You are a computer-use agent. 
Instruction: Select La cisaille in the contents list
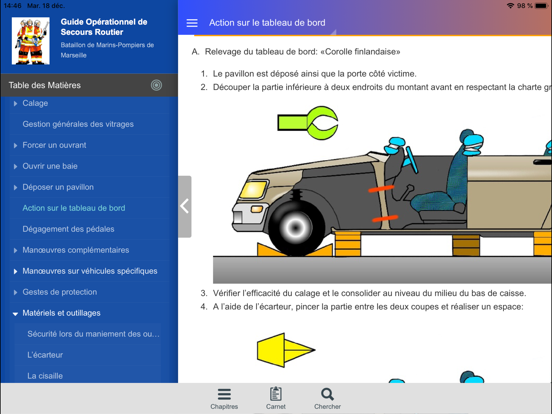point(45,376)
